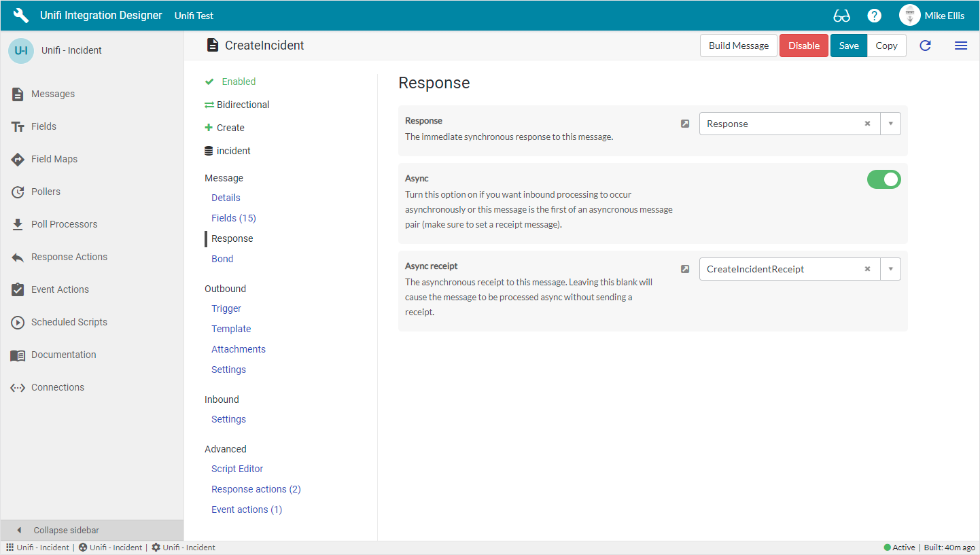
Task: Click the refresh icon beside Copy
Action: (x=925, y=46)
